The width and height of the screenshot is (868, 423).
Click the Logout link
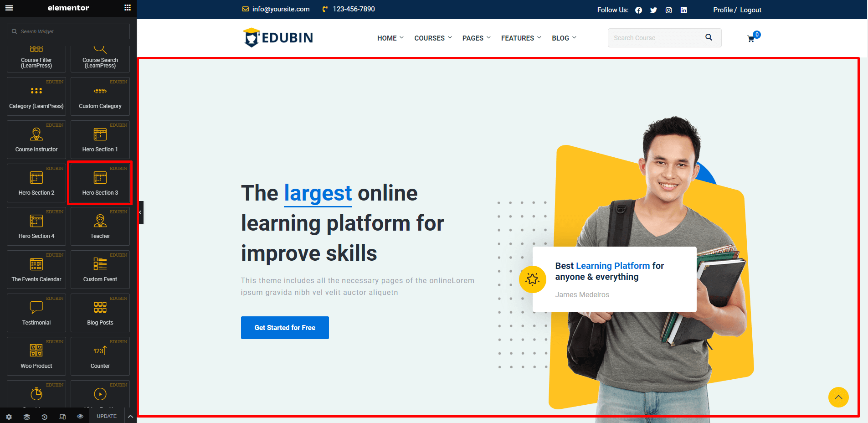(750, 10)
